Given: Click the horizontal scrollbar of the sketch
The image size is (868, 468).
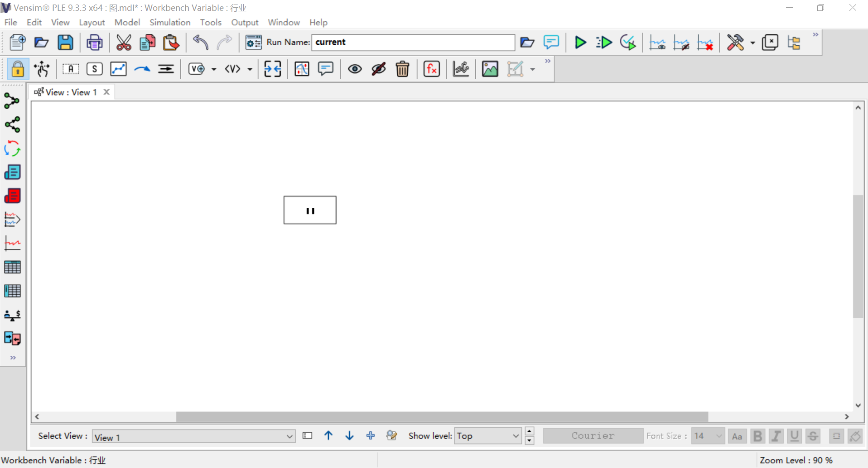Looking at the screenshot, I should point(442,416).
